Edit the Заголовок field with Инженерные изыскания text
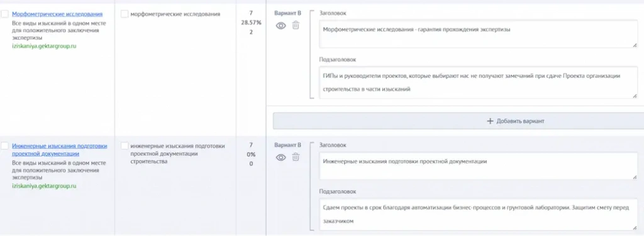This screenshot has width=644, height=236. coord(479,166)
